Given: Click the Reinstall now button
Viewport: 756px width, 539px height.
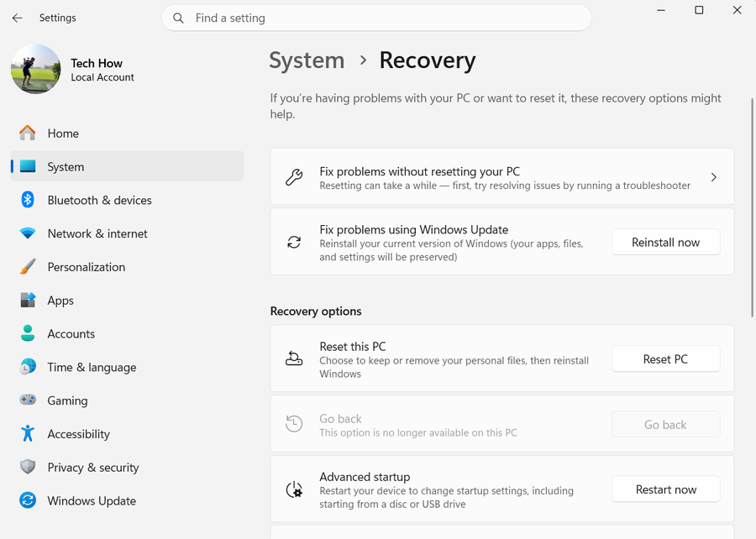Looking at the screenshot, I should tap(666, 243).
